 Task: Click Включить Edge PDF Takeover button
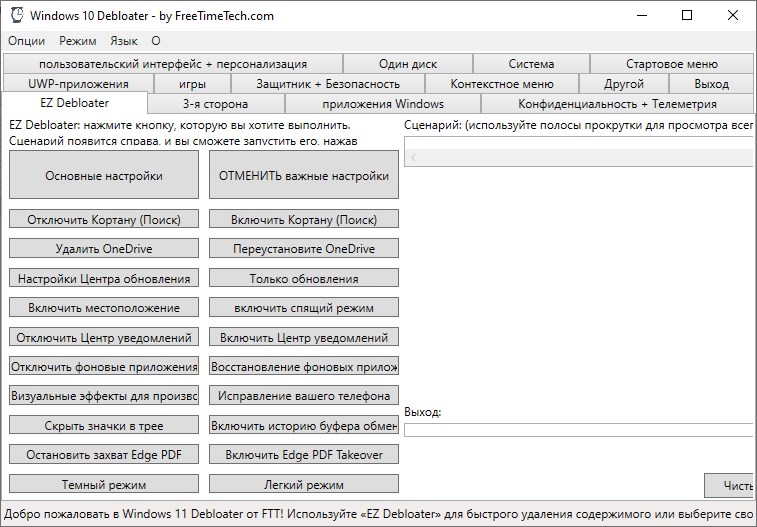[304, 454]
